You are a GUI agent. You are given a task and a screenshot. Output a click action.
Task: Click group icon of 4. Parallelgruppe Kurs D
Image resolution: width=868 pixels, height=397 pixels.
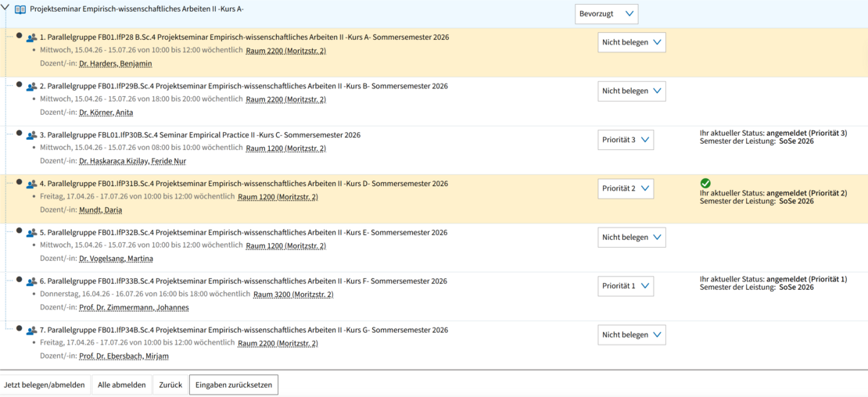(x=31, y=184)
